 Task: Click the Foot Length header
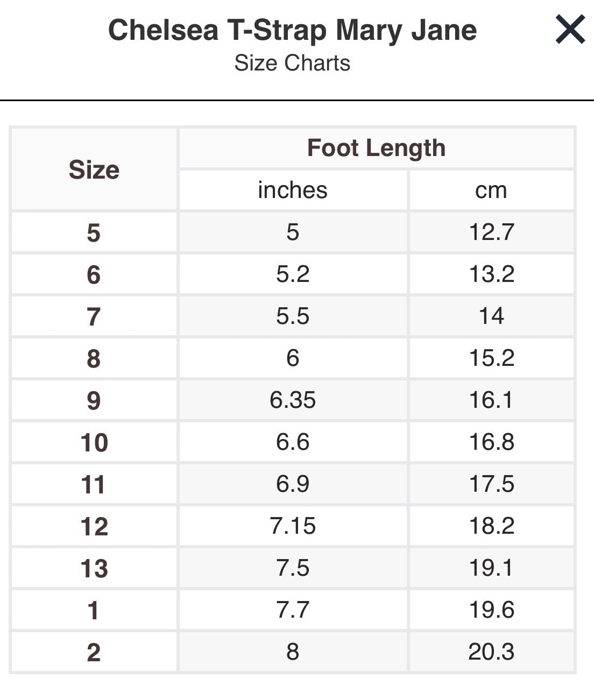point(376,148)
